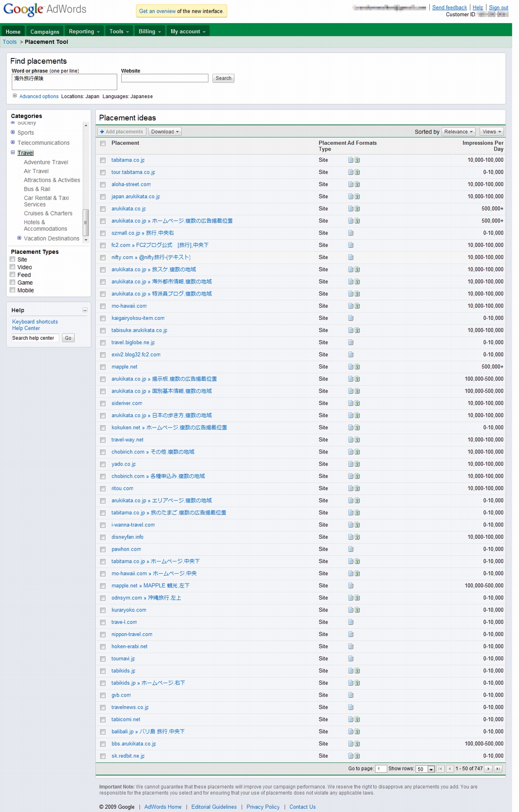Click the image ad icon for sideriver.com

(357, 403)
